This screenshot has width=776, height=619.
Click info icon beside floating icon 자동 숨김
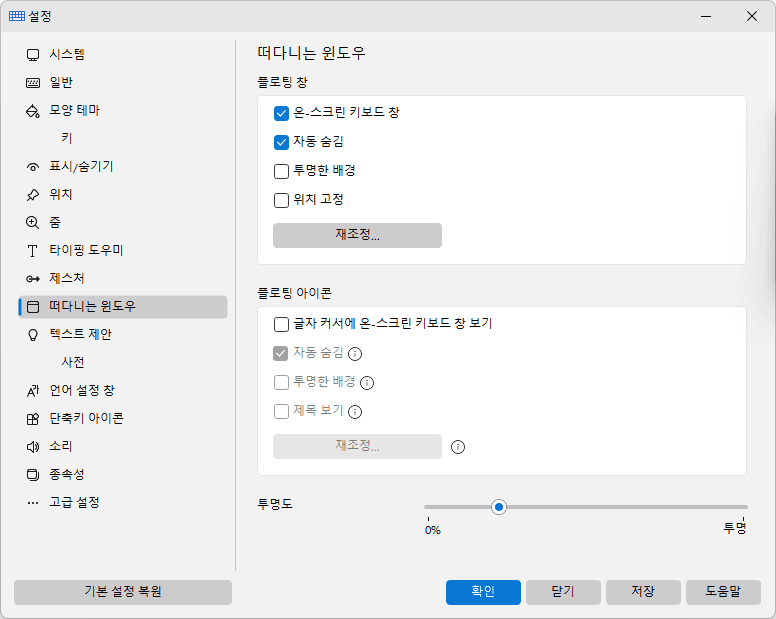(x=355, y=354)
